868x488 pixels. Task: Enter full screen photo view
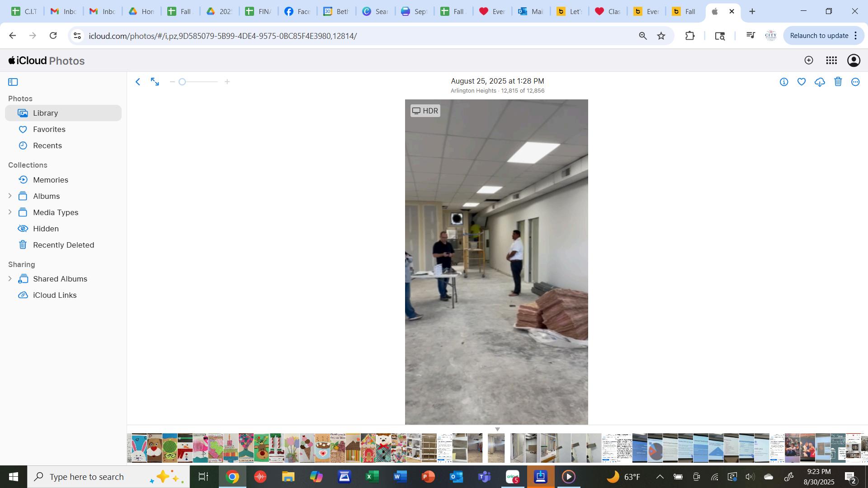(155, 82)
